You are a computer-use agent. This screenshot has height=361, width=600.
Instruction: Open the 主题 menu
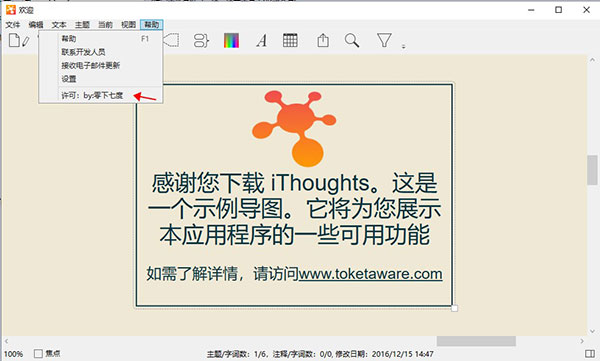tap(82, 25)
